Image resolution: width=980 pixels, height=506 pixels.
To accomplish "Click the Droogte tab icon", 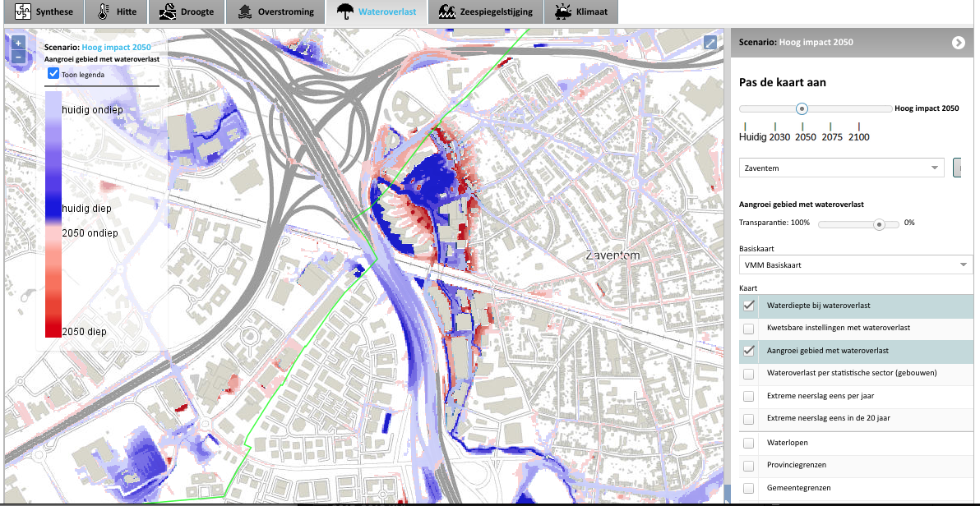I will (168, 12).
